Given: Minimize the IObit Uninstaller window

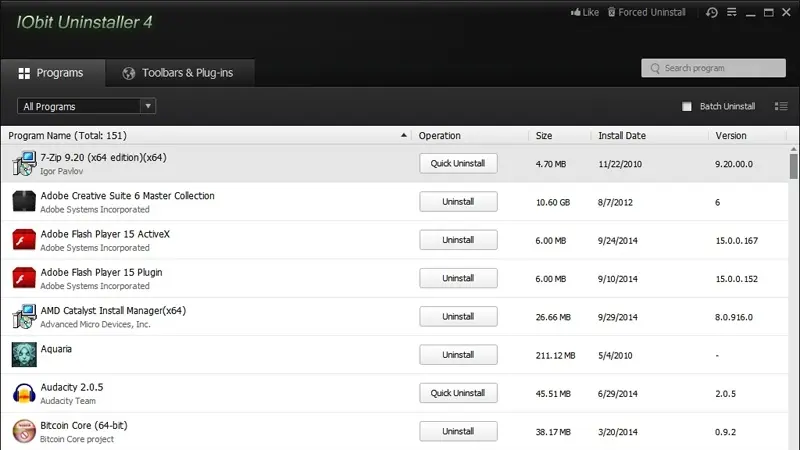Looking at the screenshot, I should pyautogui.click(x=751, y=13).
